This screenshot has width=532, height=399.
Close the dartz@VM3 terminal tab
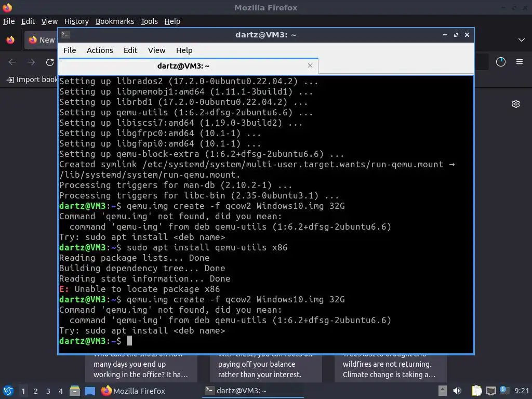pyautogui.click(x=310, y=65)
